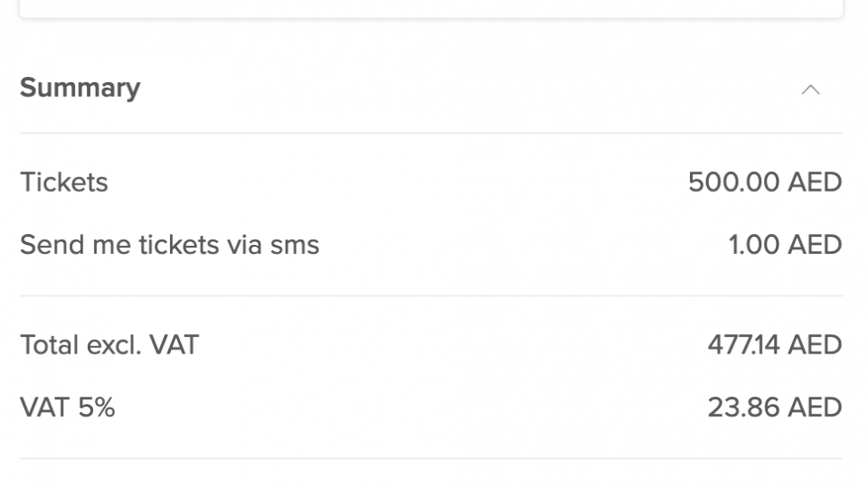Click AED currency beside 1.00
The height and width of the screenshot is (488, 868).
(815, 245)
